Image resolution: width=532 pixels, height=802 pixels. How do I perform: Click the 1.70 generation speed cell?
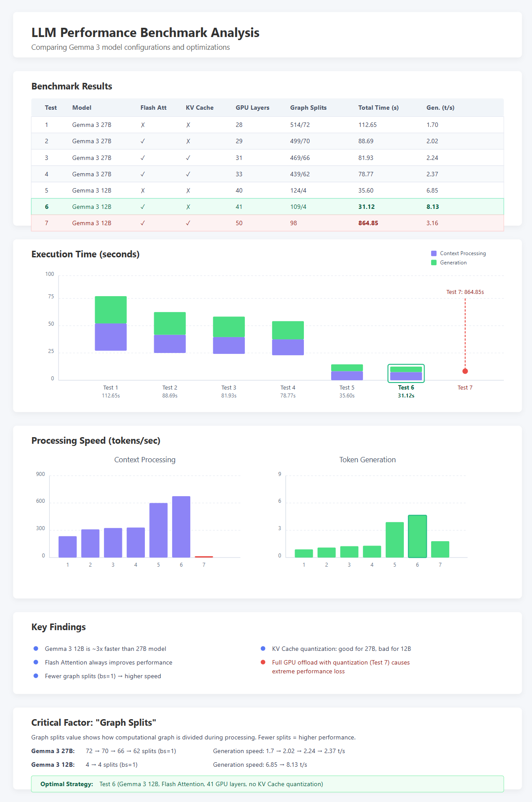432,125
